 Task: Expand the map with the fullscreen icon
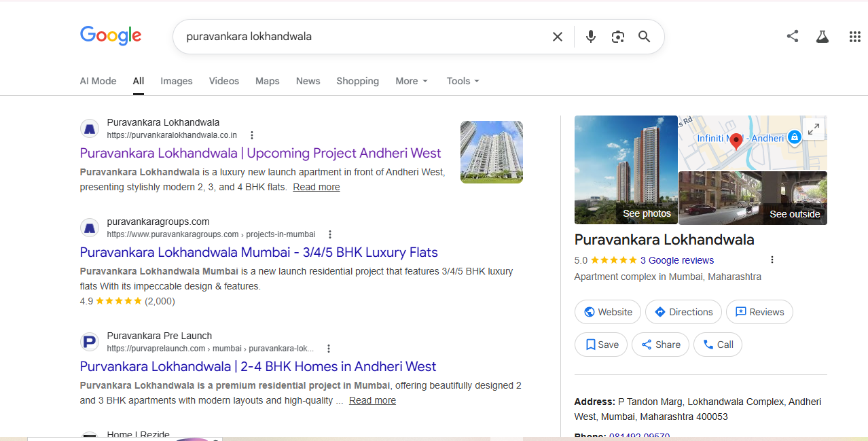coord(814,128)
